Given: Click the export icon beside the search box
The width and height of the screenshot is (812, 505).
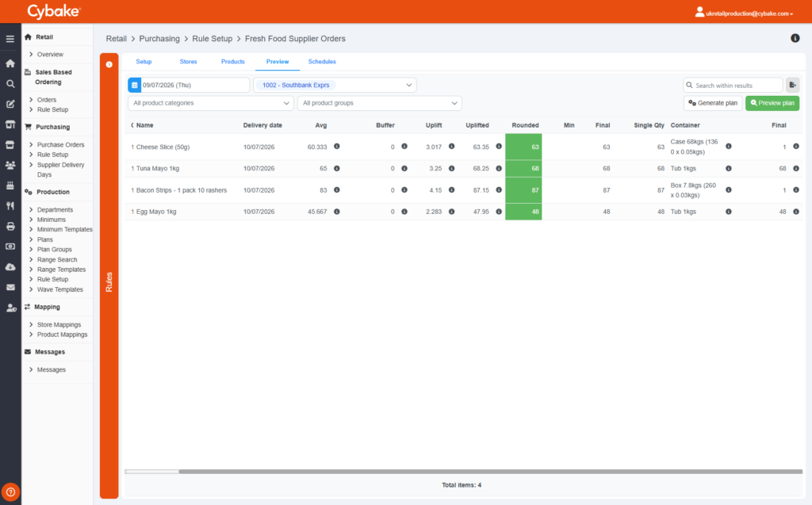Looking at the screenshot, I should point(792,85).
